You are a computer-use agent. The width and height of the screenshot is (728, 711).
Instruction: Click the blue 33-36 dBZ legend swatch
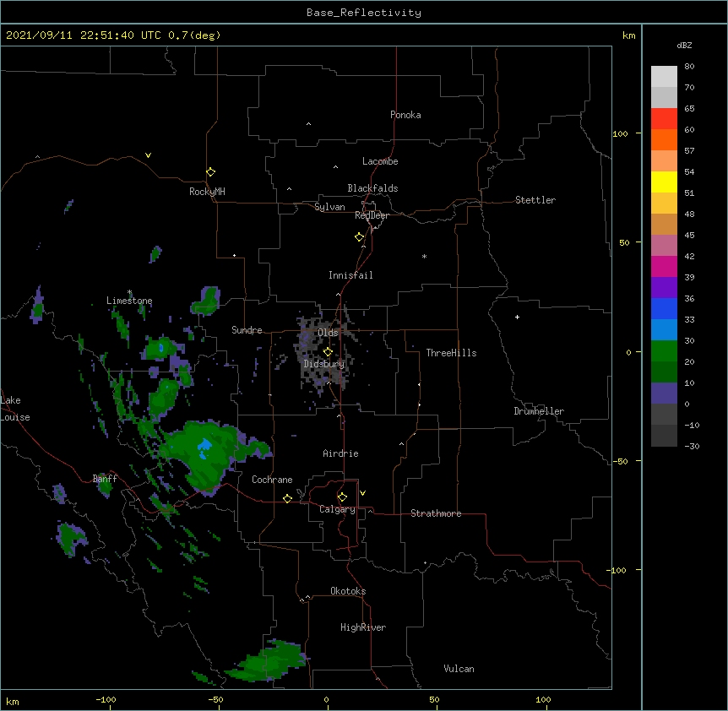[664, 308]
